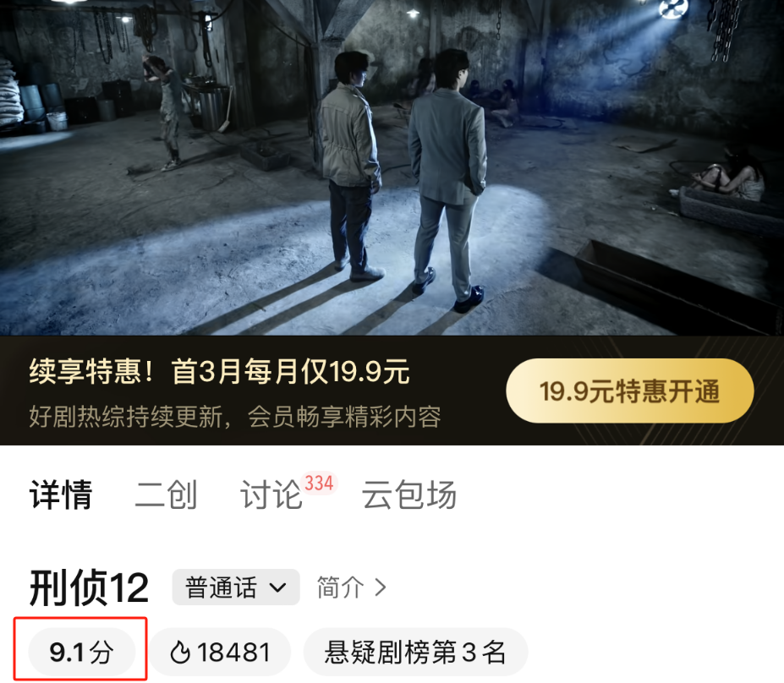Click the 334 discussion count badge
Image resolution: width=784 pixels, height=683 pixels.
point(319,484)
